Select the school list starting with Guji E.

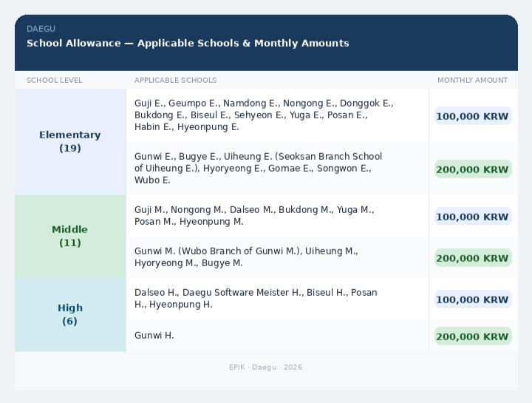point(264,115)
